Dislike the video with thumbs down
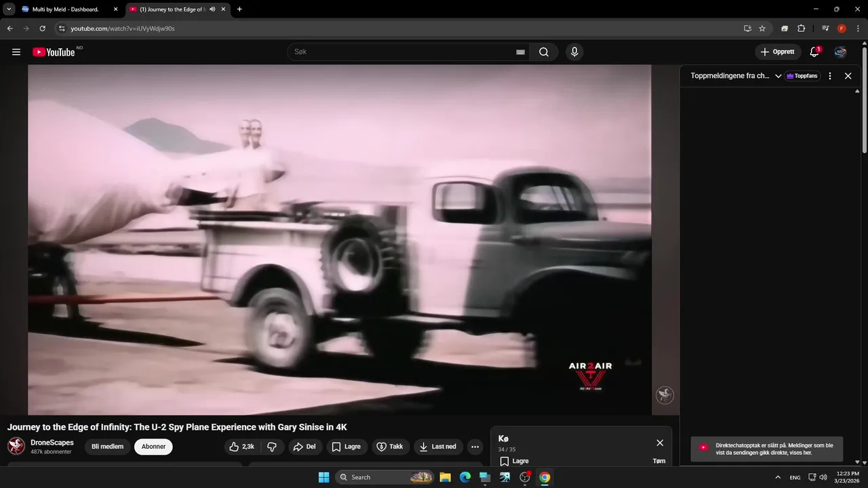This screenshot has width=868, height=488. point(272,447)
